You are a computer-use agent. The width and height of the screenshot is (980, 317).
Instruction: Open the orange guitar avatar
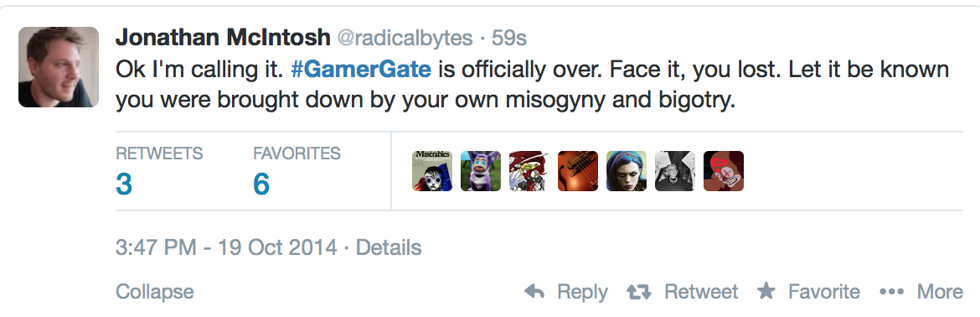(578, 171)
